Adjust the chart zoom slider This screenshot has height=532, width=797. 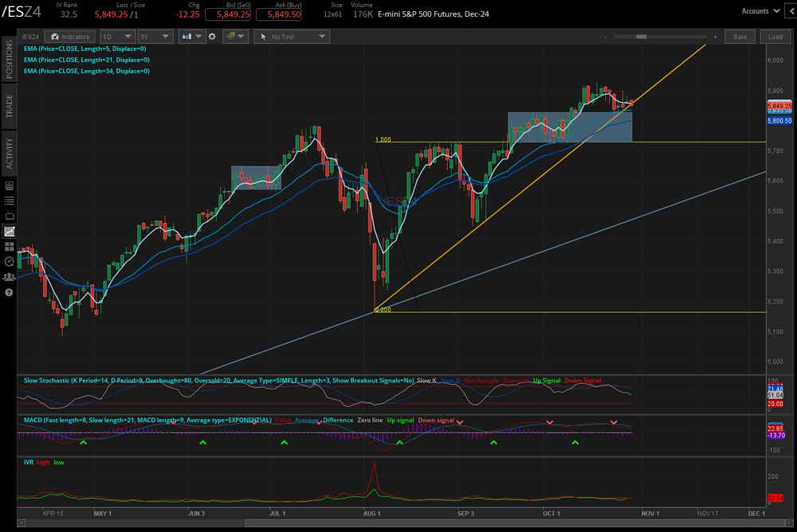pos(642,36)
